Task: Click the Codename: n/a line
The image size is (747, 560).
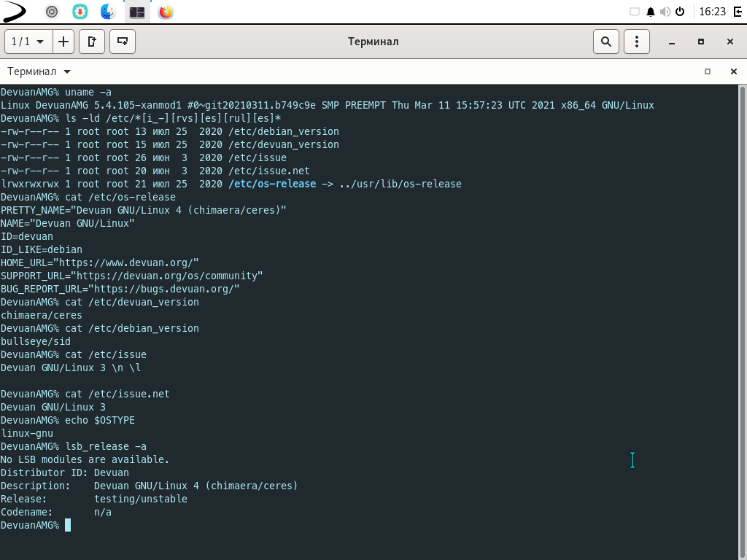Action: pos(55,513)
